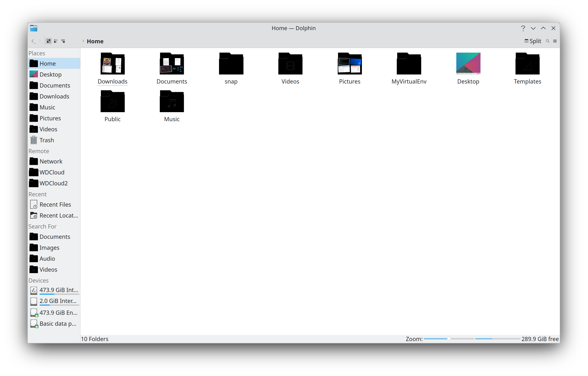Search for Documents in sidebar
Screen dimensions: 588x376
click(x=54, y=237)
